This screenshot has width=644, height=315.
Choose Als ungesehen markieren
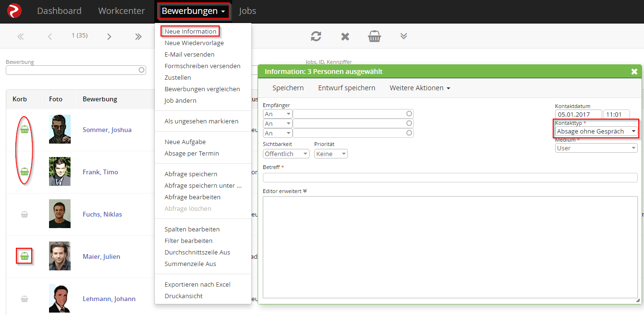pos(201,121)
